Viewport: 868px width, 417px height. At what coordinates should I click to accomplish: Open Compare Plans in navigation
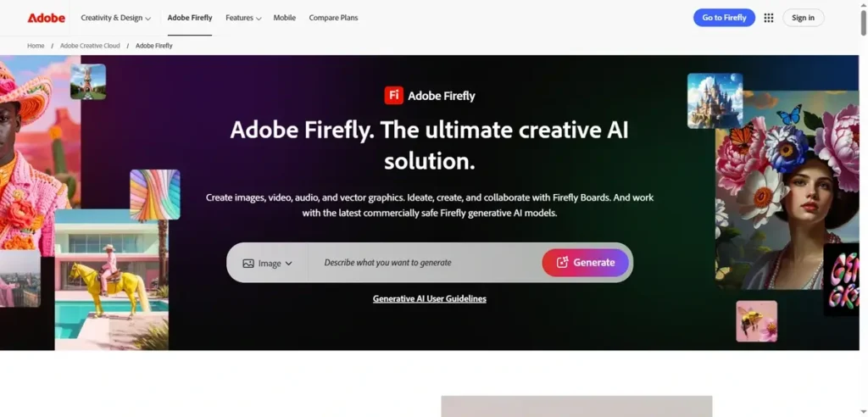pos(333,18)
